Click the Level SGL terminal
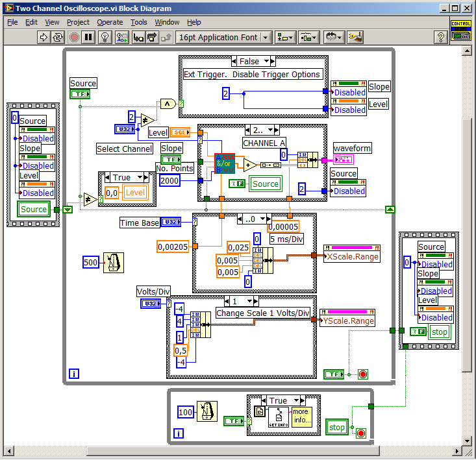 point(180,132)
